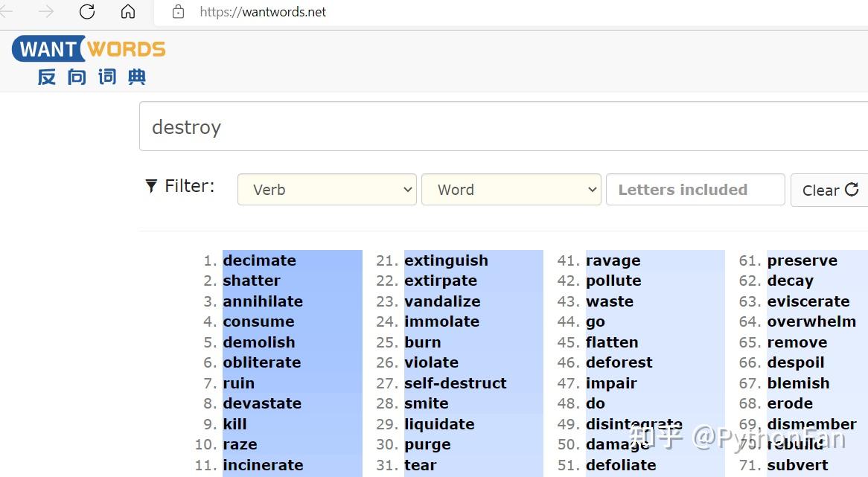Select the word eviscerate
The height and width of the screenshot is (477, 868).
coord(808,301)
